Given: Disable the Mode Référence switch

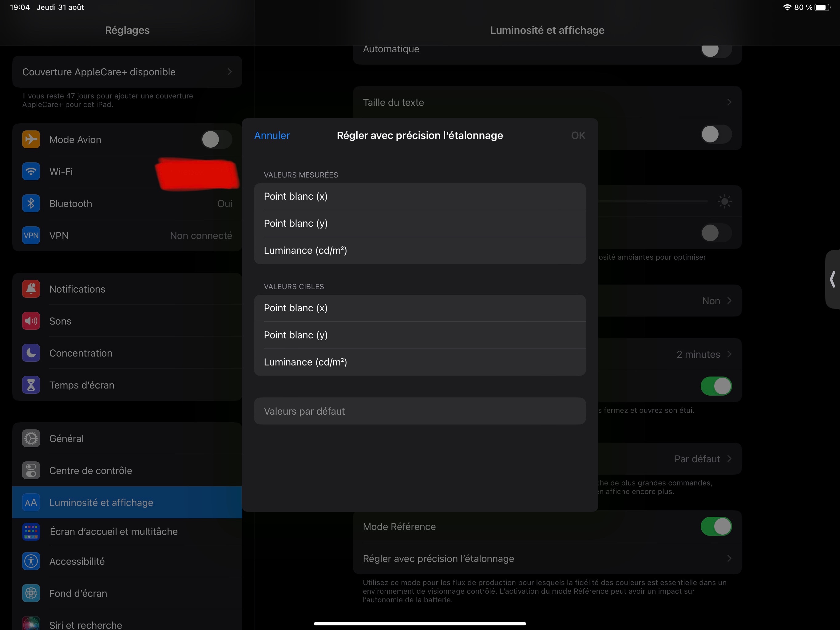Looking at the screenshot, I should [716, 526].
